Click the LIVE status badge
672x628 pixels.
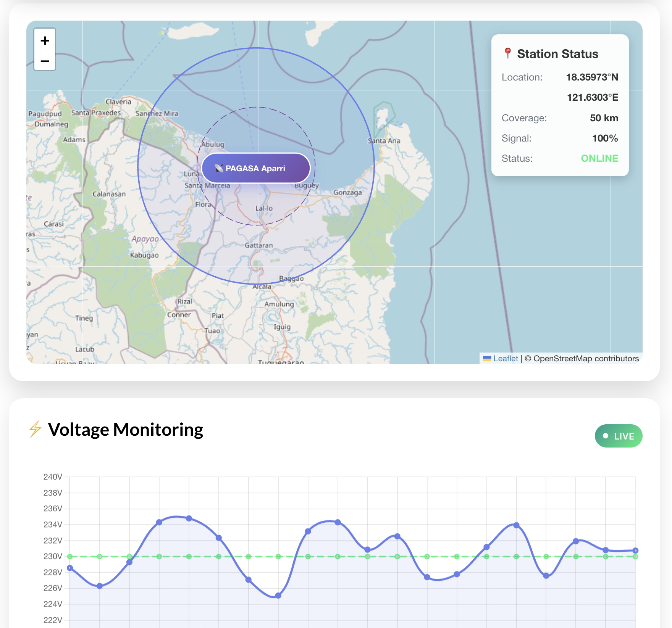(618, 436)
